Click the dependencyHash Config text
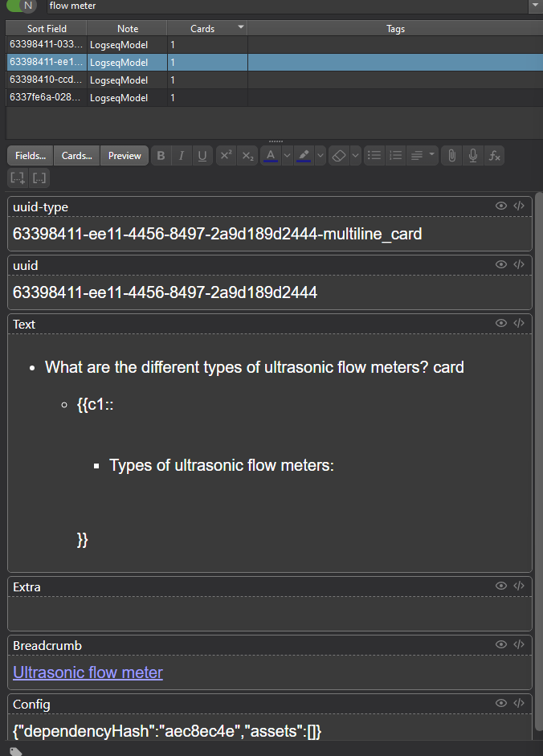 pyautogui.click(x=167, y=731)
